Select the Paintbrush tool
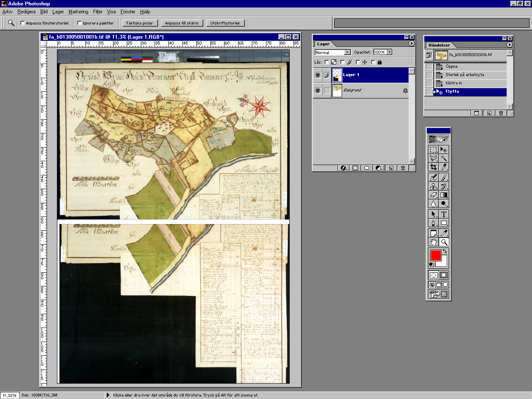The image size is (532, 399). pyautogui.click(x=444, y=177)
